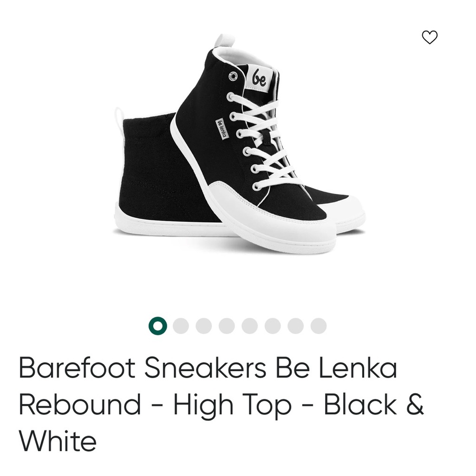Select the second carousel dot
This screenshot has width=476, height=476.
(x=179, y=326)
